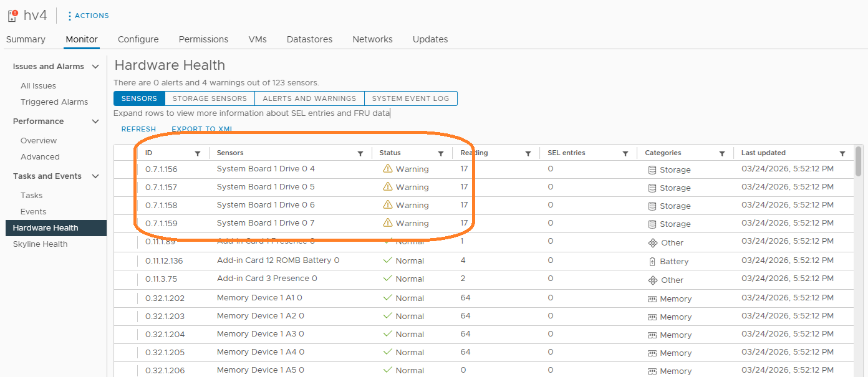The width and height of the screenshot is (868, 377).
Task: Collapse the Performance section
Action: click(x=95, y=122)
